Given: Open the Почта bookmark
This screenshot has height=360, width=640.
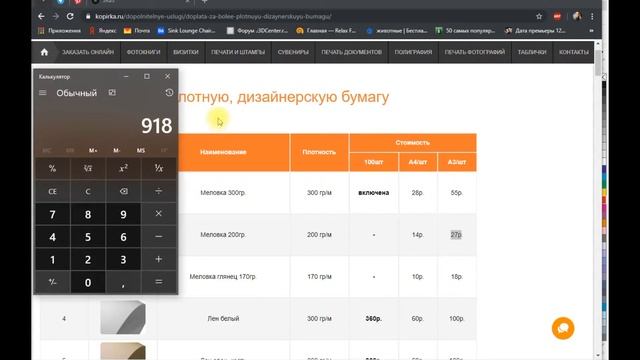Looking at the screenshot, I should tap(137, 31).
